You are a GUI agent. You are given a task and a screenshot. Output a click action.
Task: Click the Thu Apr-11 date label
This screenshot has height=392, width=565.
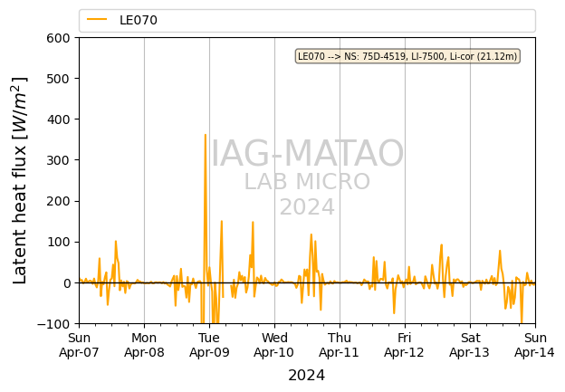339,345
